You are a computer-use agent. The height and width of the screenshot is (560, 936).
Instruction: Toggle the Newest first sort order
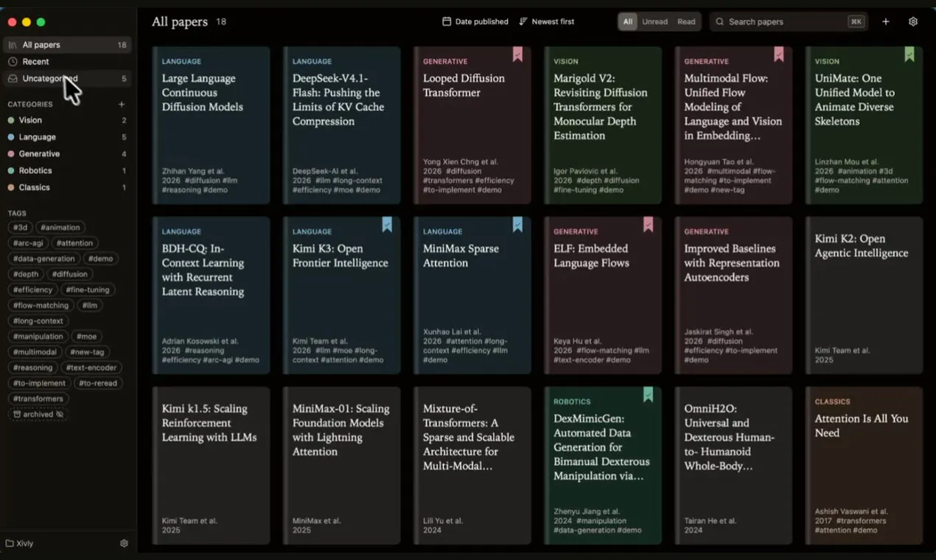coord(547,22)
